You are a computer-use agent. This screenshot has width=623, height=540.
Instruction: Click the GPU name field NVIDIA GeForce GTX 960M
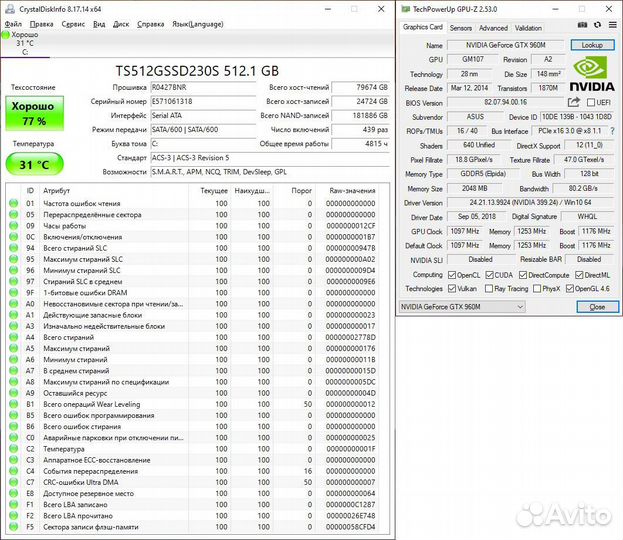(505, 45)
